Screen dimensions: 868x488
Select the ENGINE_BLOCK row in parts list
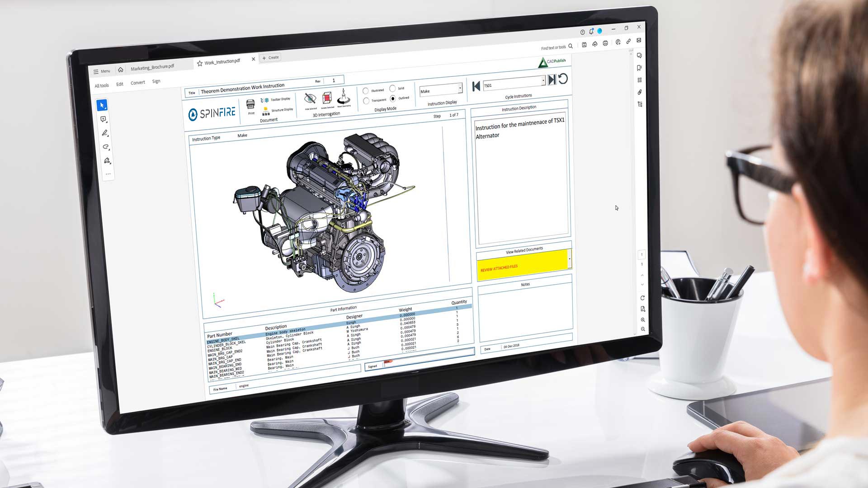pos(220,349)
